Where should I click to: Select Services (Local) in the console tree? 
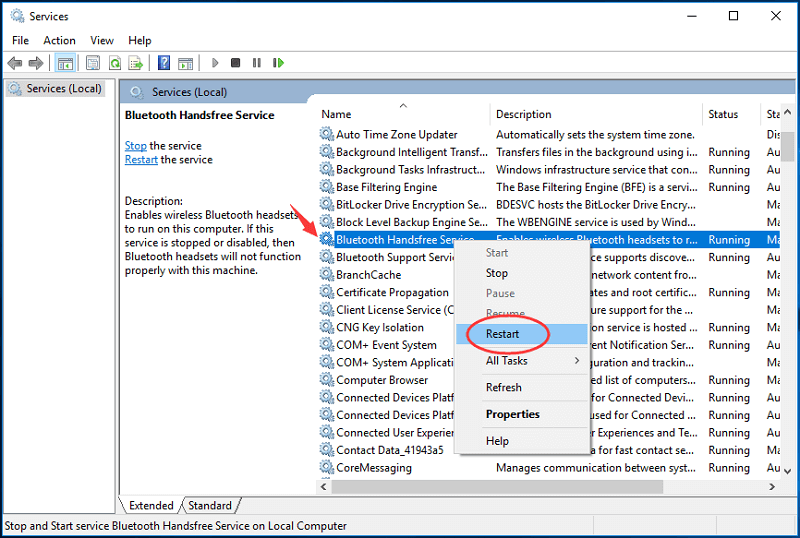[56, 89]
